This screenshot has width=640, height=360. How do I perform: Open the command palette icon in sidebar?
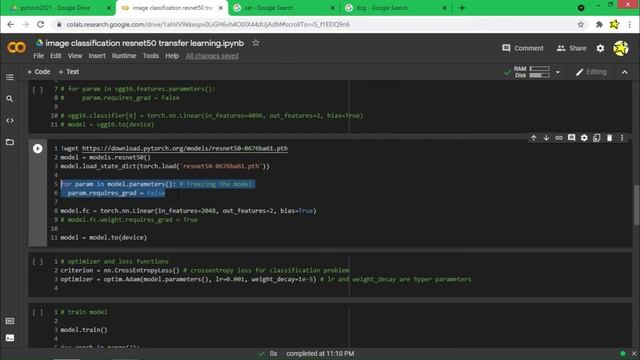(x=10, y=321)
